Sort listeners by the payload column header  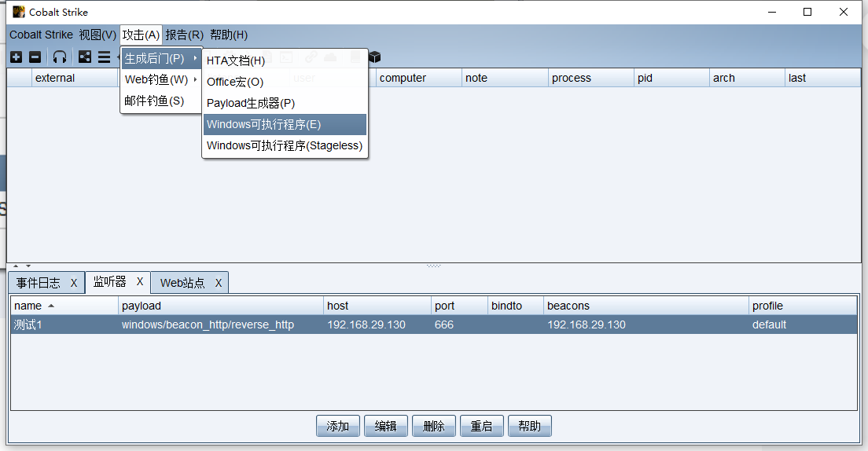pyautogui.click(x=221, y=306)
